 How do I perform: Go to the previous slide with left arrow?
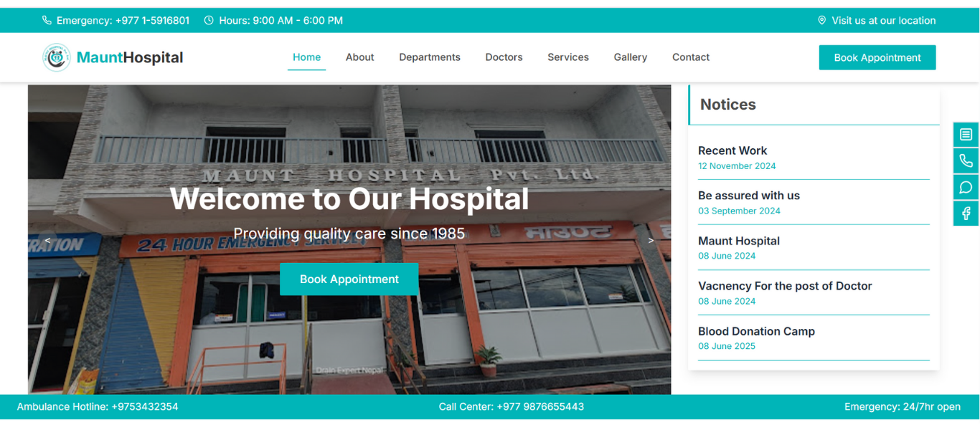[x=47, y=241]
